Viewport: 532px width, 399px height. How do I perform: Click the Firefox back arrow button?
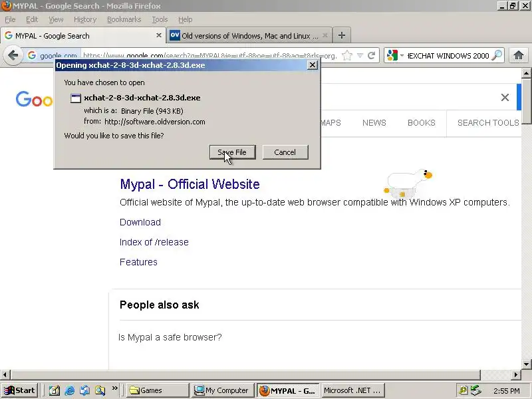(x=13, y=55)
